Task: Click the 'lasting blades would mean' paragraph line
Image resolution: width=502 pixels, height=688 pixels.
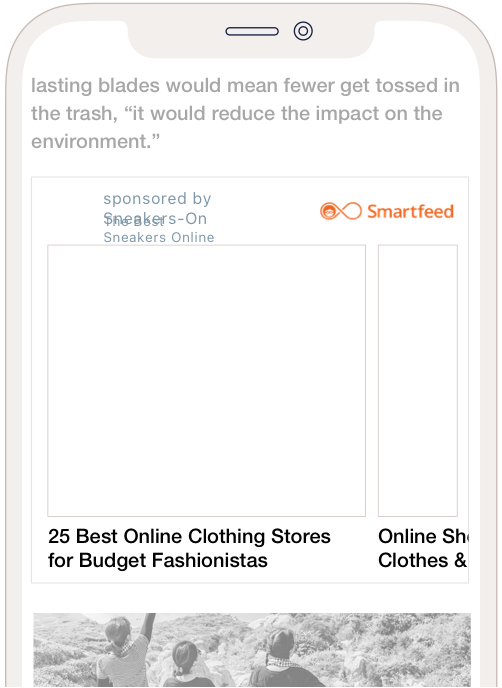Action: tap(245, 85)
